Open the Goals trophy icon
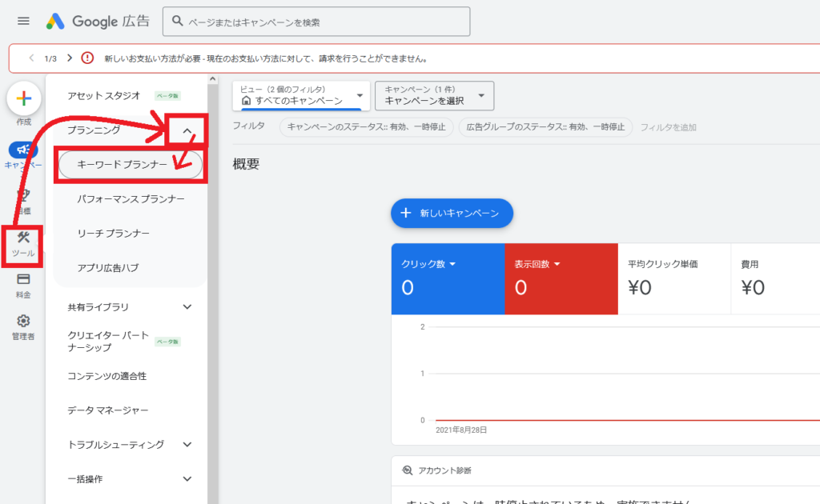 coord(23,195)
